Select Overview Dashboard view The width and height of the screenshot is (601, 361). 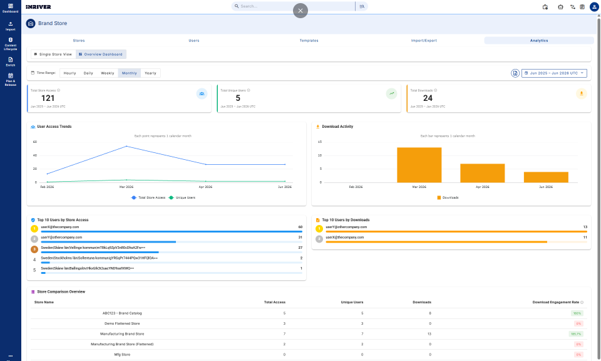[101, 54]
